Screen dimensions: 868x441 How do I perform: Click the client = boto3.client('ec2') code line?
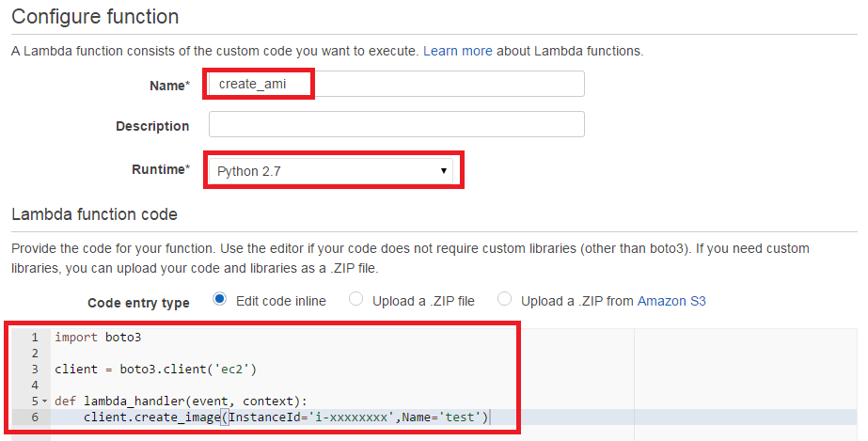pyautogui.click(x=155, y=370)
